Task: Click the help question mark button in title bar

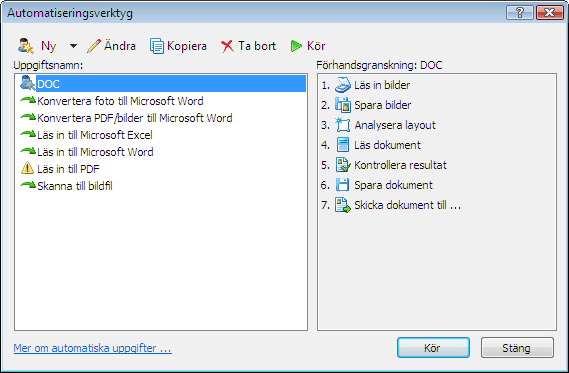Action: pyautogui.click(x=520, y=13)
